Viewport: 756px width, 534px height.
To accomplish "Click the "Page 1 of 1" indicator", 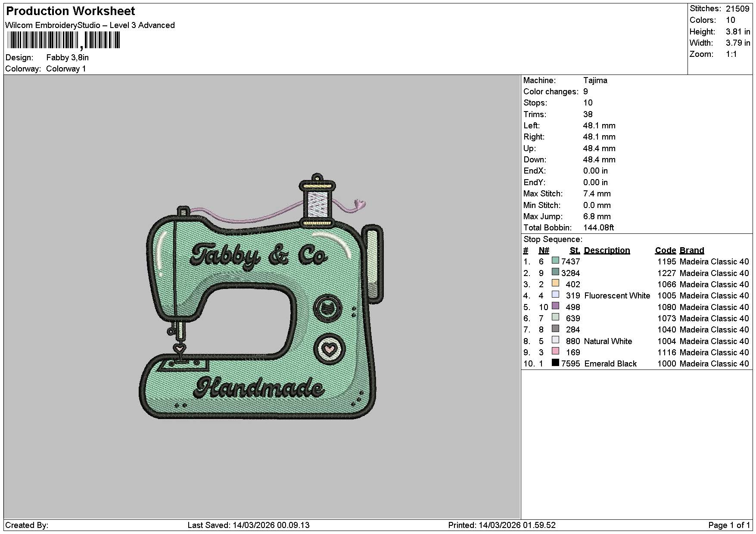I will (x=729, y=525).
